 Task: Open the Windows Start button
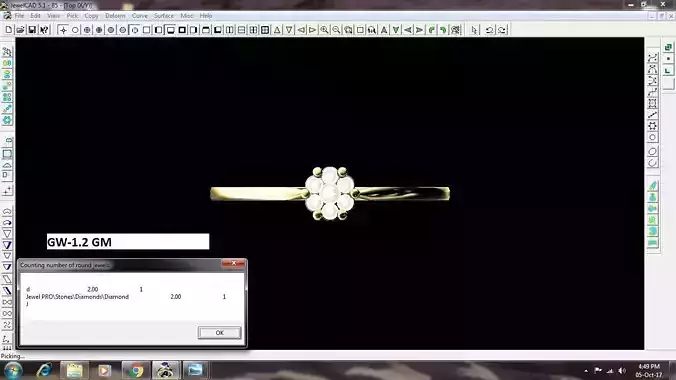[13, 371]
